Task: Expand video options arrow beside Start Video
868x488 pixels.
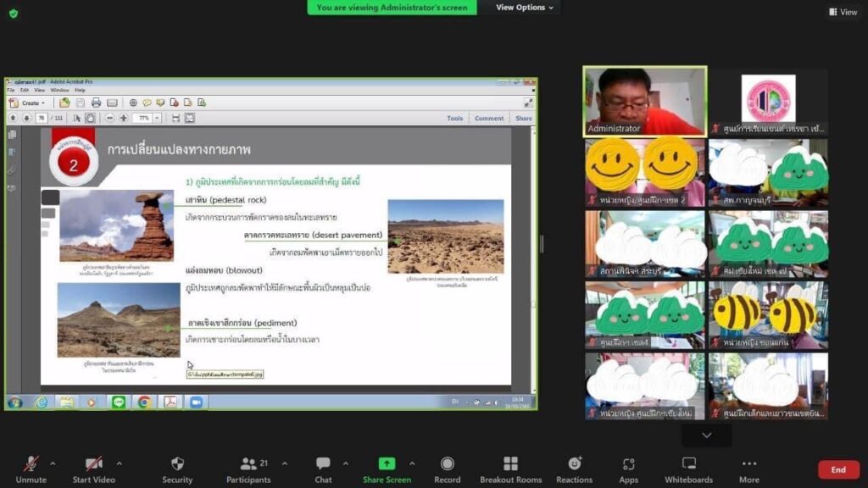Action: tap(119, 463)
